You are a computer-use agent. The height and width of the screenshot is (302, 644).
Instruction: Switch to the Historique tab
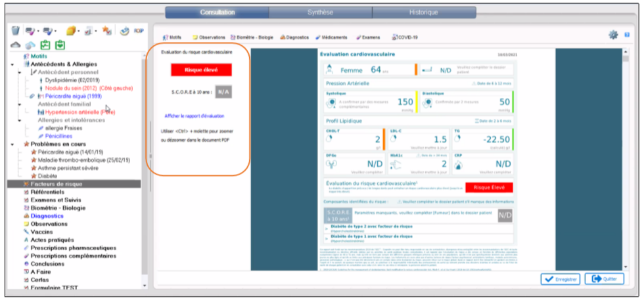point(423,12)
